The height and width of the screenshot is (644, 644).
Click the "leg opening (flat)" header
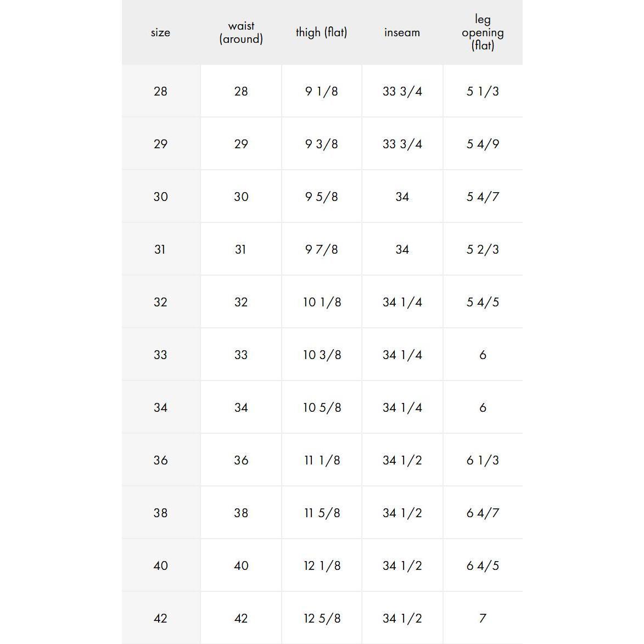click(483, 32)
